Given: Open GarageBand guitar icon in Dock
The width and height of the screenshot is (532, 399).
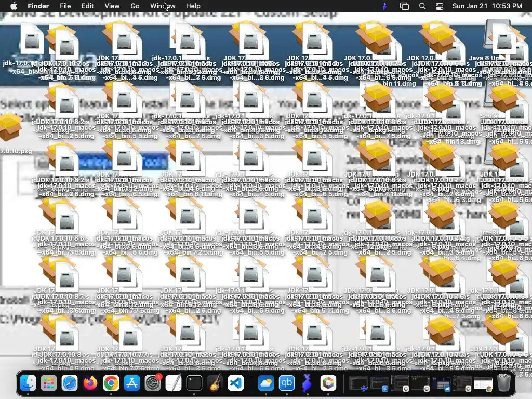Looking at the screenshot, I should [x=215, y=383].
